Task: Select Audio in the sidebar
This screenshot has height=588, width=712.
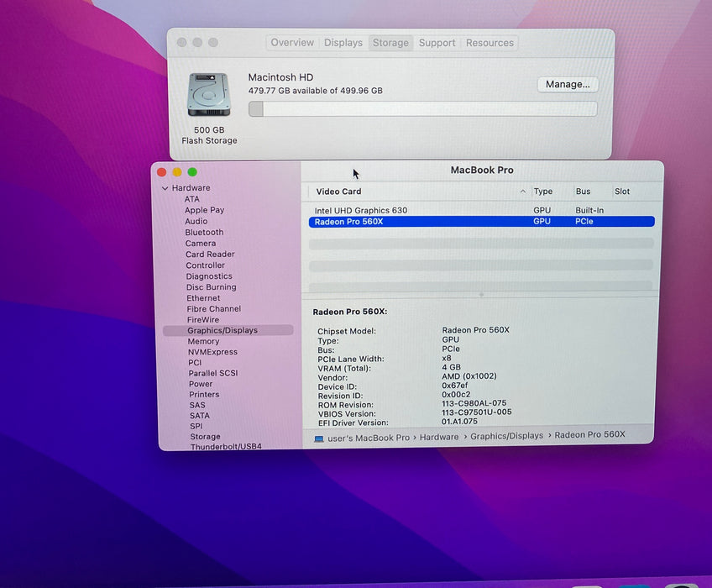Action: (x=196, y=221)
